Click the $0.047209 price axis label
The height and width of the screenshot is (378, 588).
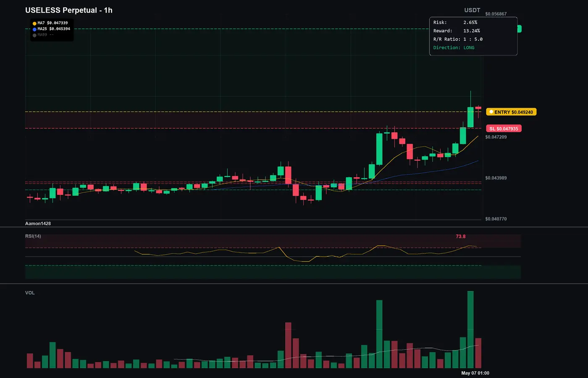point(496,137)
